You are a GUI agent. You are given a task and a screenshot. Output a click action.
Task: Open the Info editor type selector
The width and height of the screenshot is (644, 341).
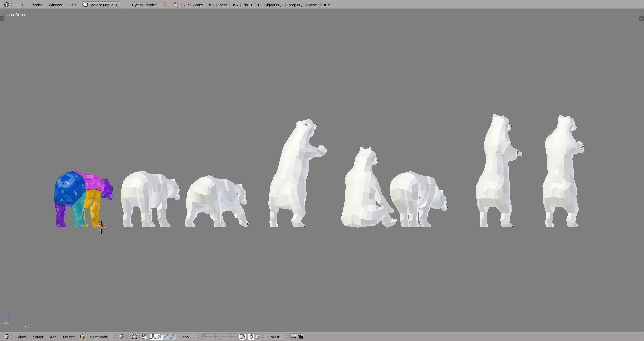pos(8,5)
